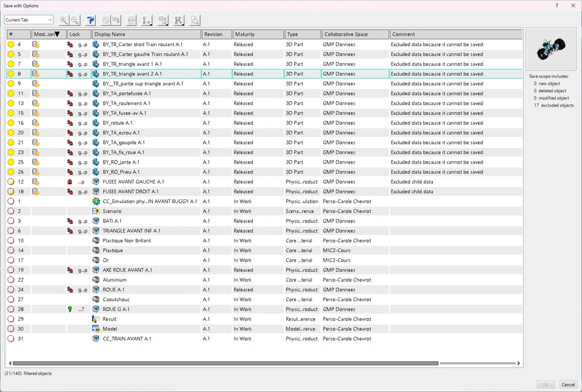Viewport: 582px width, 392px height.
Task: Click the zoom out magnifier icon
Action: (x=75, y=21)
